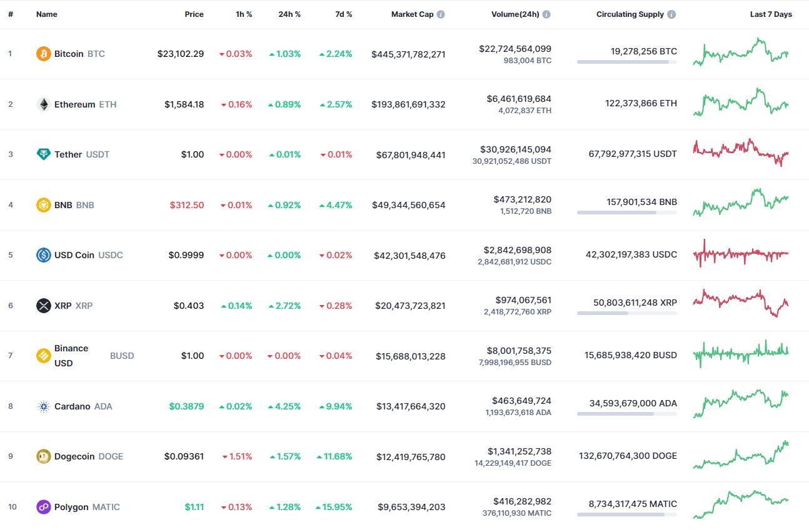The height and width of the screenshot is (532, 809).
Task: Click the Market Cap info icon
Action: tap(441, 14)
